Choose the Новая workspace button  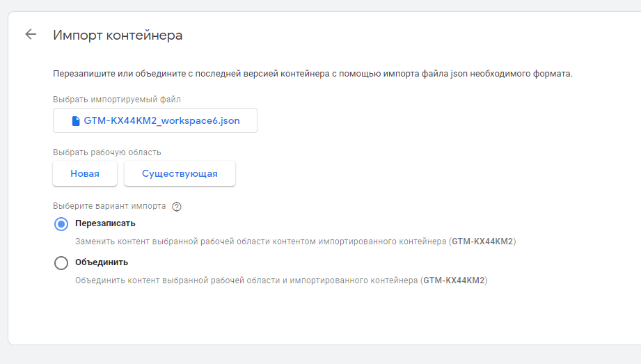coord(85,173)
